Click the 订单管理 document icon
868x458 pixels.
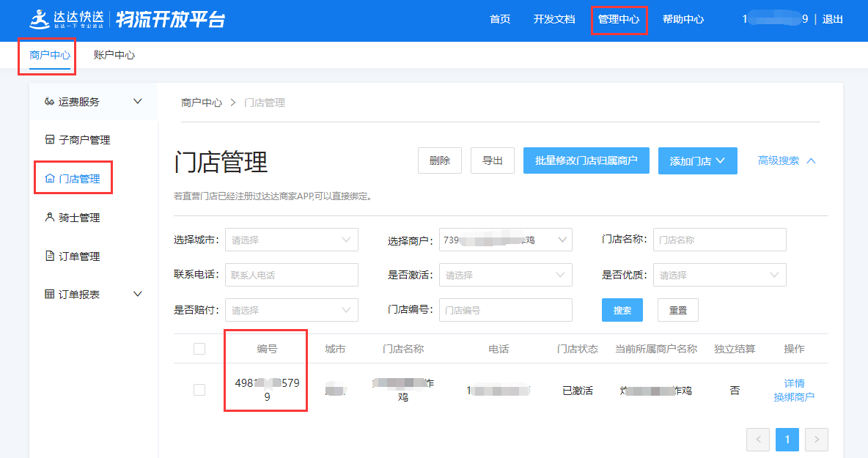[x=50, y=256]
